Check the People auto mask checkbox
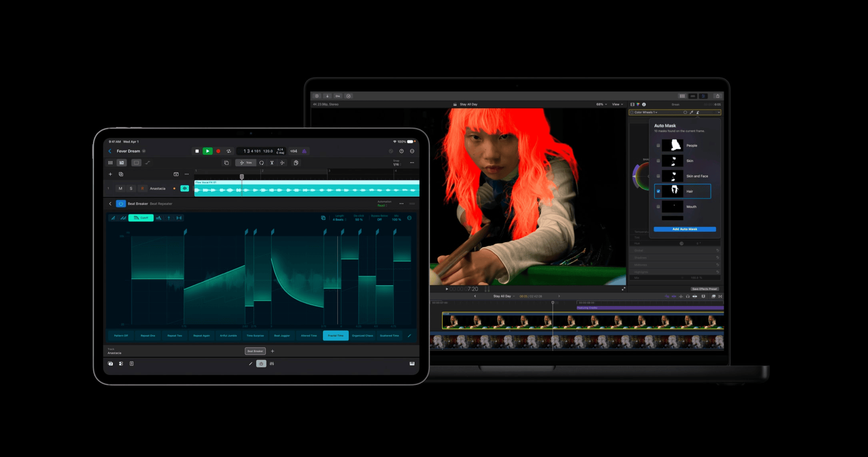This screenshot has height=457, width=868. (658, 145)
